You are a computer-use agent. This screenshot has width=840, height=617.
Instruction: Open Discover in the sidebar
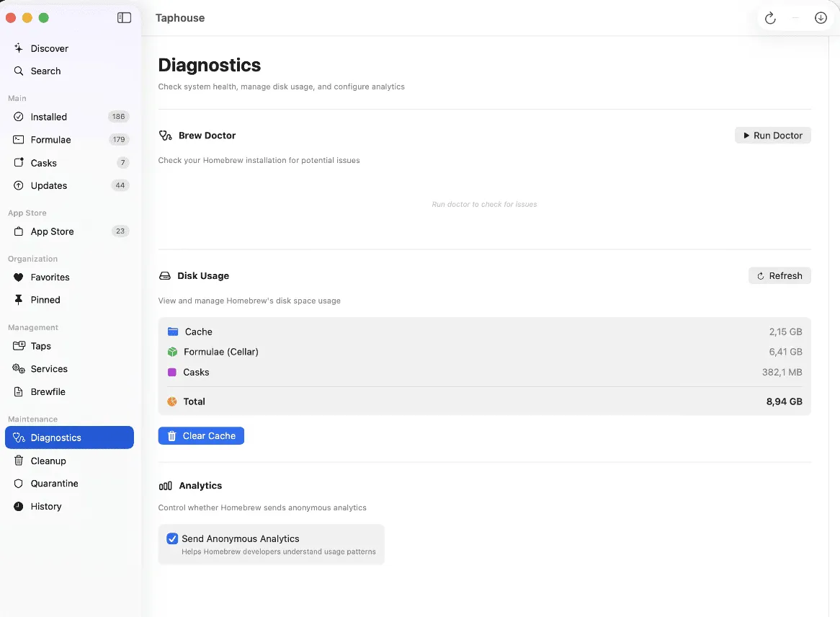coord(70,48)
